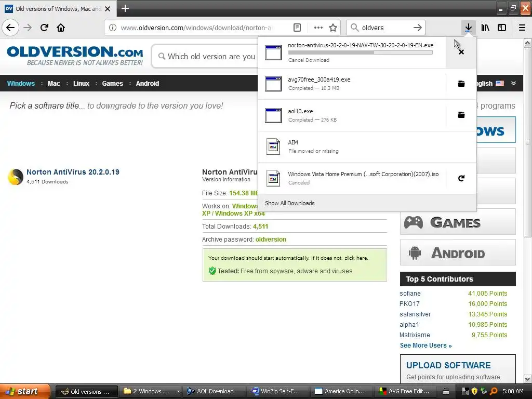Focus the 'Which old version' search field
532x399 pixels.
pos(205,56)
